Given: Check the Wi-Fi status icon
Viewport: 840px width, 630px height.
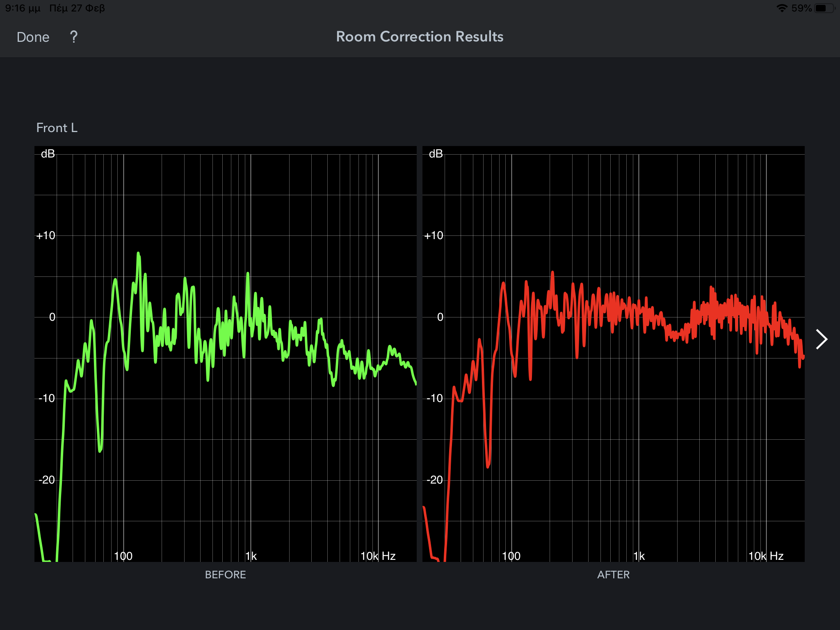Looking at the screenshot, I should click(x=782, y=8).
